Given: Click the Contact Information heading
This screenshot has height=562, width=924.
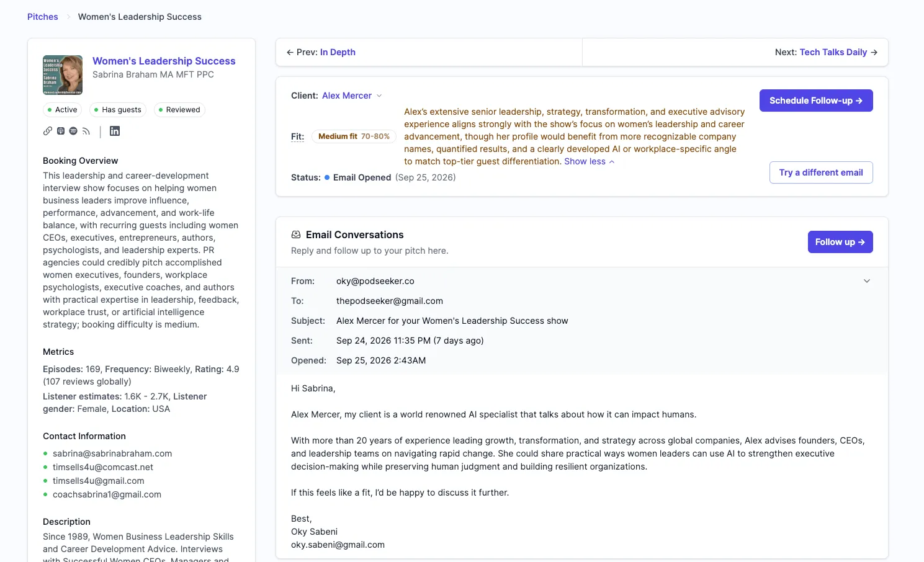Looking at the screenshot, I should point(84,436).
